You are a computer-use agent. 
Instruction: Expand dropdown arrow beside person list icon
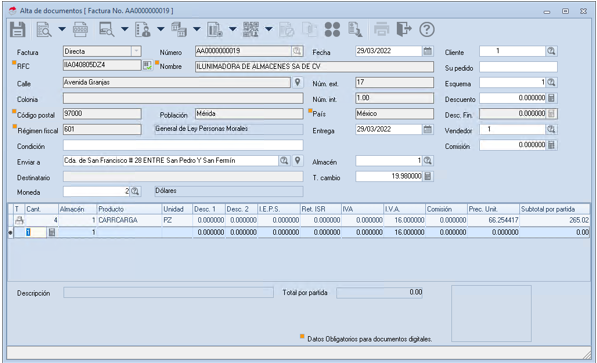click(160, 29)
